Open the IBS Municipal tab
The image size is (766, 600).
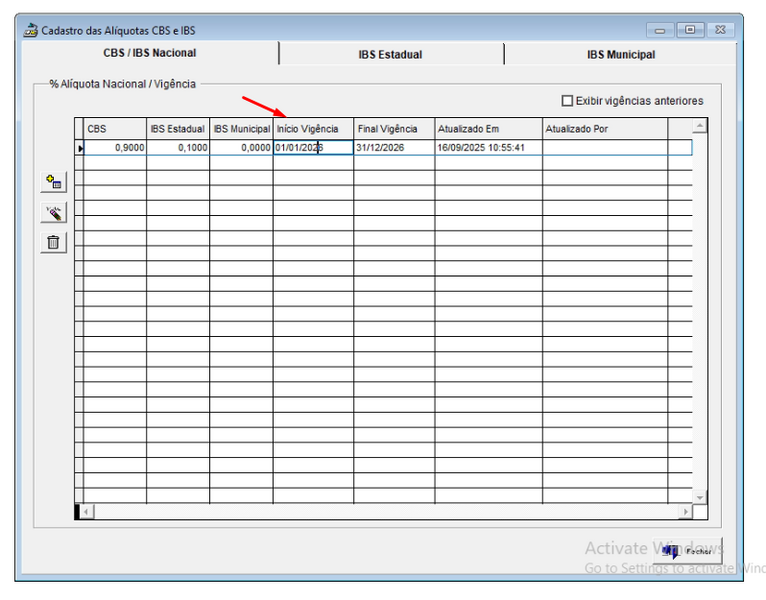tap(620, 55)
